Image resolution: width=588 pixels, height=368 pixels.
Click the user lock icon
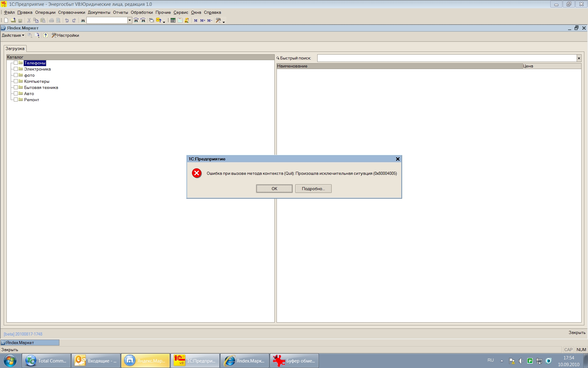(x=187, y=21)
